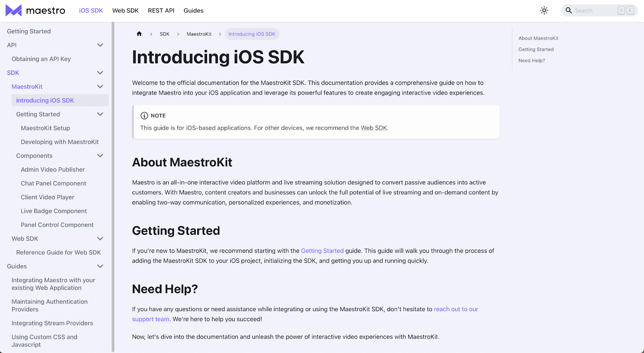This screenshot has width=644, height=353.
Task: Click the 'Need Help?' section heading
Action: [x=165, y=289]
